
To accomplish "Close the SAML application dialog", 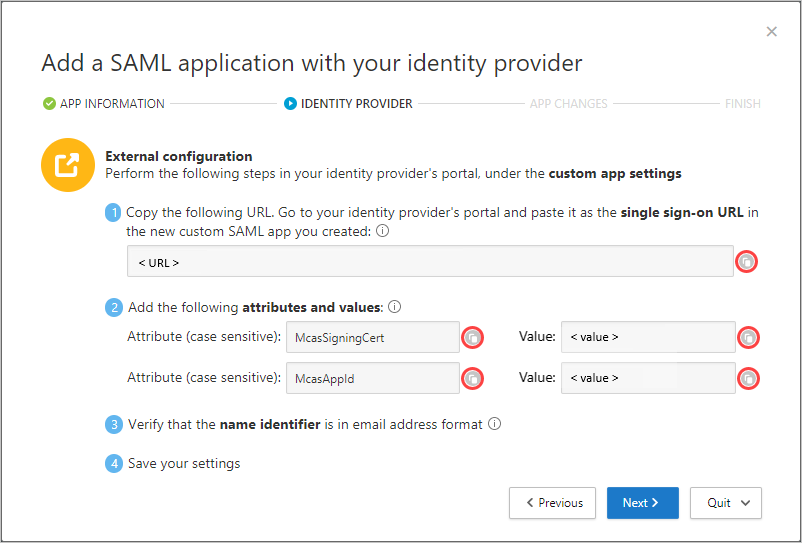I will point(771,32).
